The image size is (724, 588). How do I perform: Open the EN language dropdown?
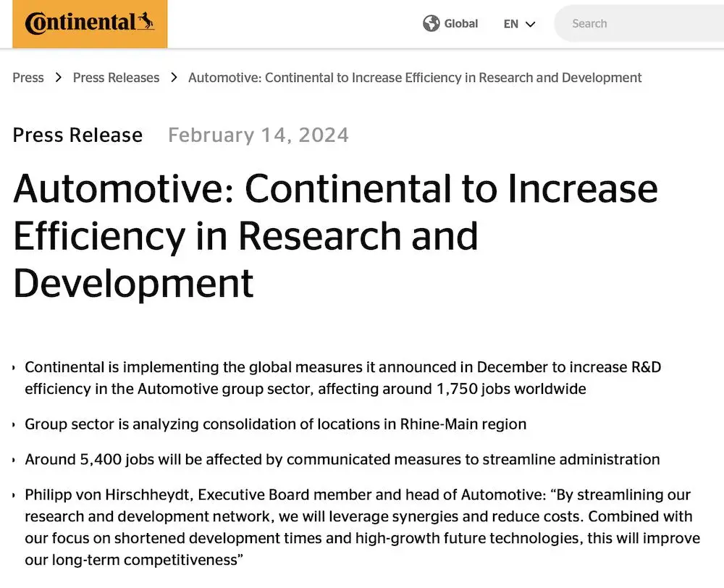click(511, 24)
